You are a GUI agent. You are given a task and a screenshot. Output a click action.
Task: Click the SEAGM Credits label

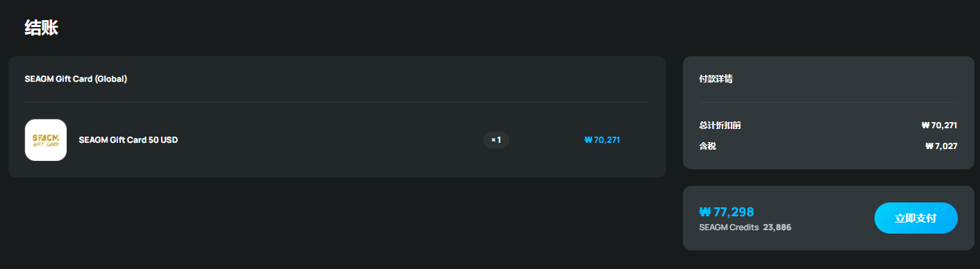pyautogui.click(x=729, y=227)
